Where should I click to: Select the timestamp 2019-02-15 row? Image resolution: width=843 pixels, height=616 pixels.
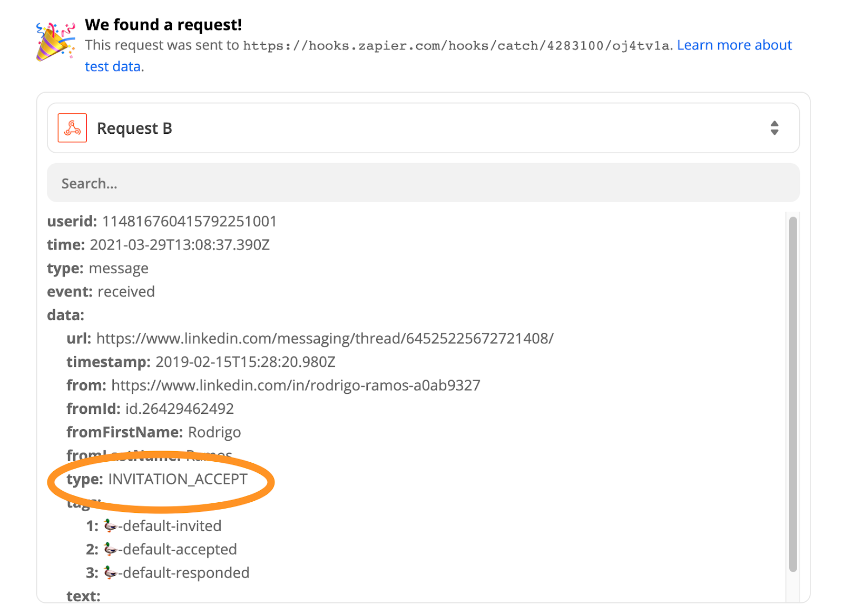201,362
